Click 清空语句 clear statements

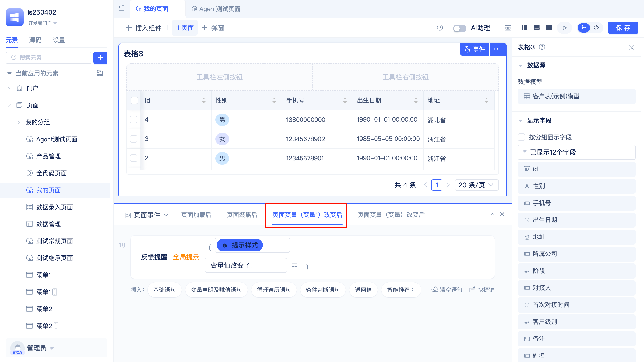pyautogui.click(x=447, y=290)
